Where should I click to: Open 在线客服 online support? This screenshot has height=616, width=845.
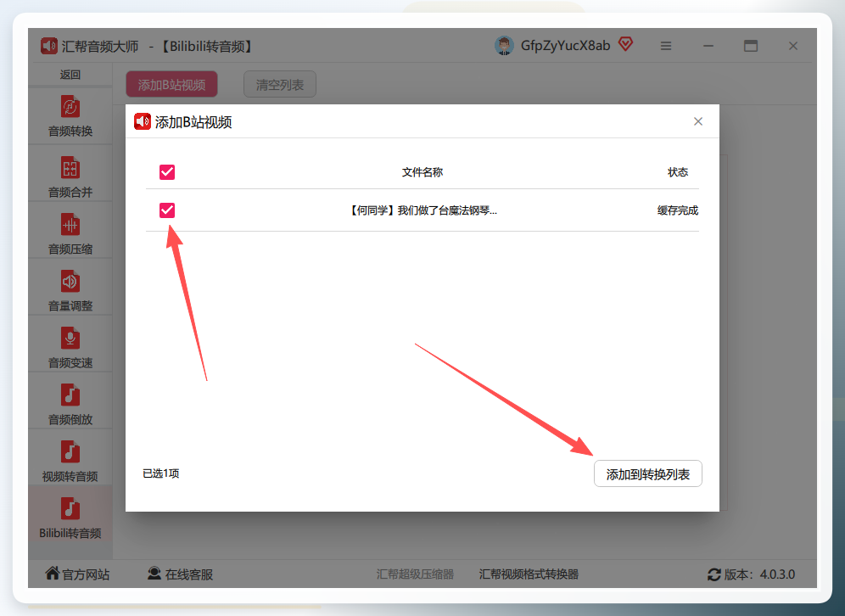(181, 574)
